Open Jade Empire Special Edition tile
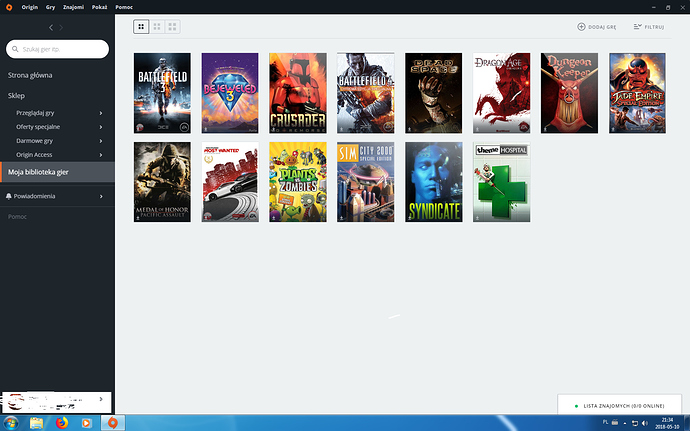The height and width of the screenshot is (431, 690). click(x=637, y=93)
